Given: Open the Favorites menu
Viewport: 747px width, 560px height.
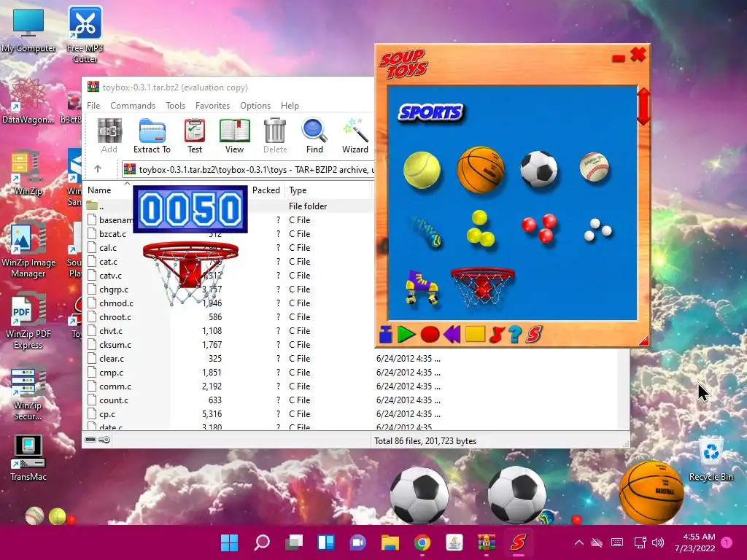Looking at the screenshot, I should coord(212,106).
